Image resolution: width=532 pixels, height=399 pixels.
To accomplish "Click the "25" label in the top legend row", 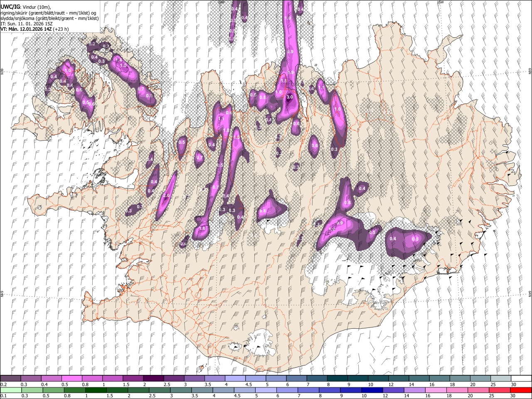I will coord(493,384).
